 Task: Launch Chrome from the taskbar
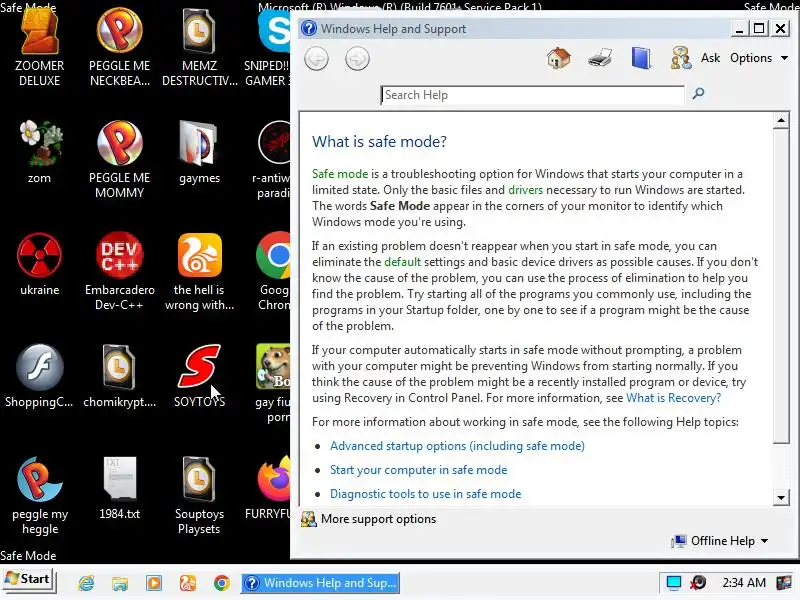(221, 583)
